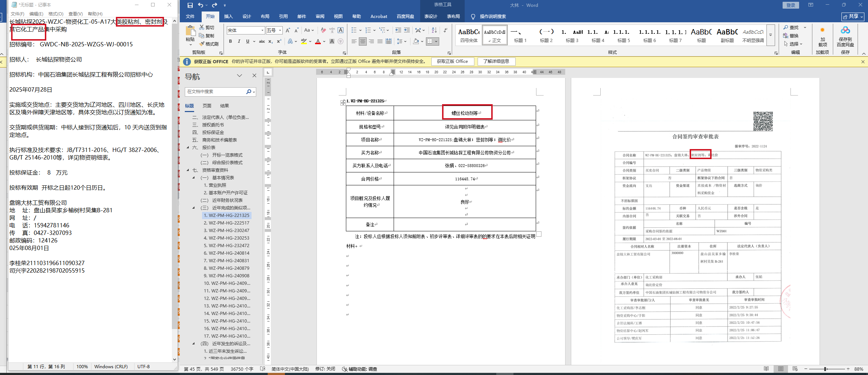The image size is (868, 375).
Task: Open the 格式(O) menu in Notepad
Action: [56, 14]
